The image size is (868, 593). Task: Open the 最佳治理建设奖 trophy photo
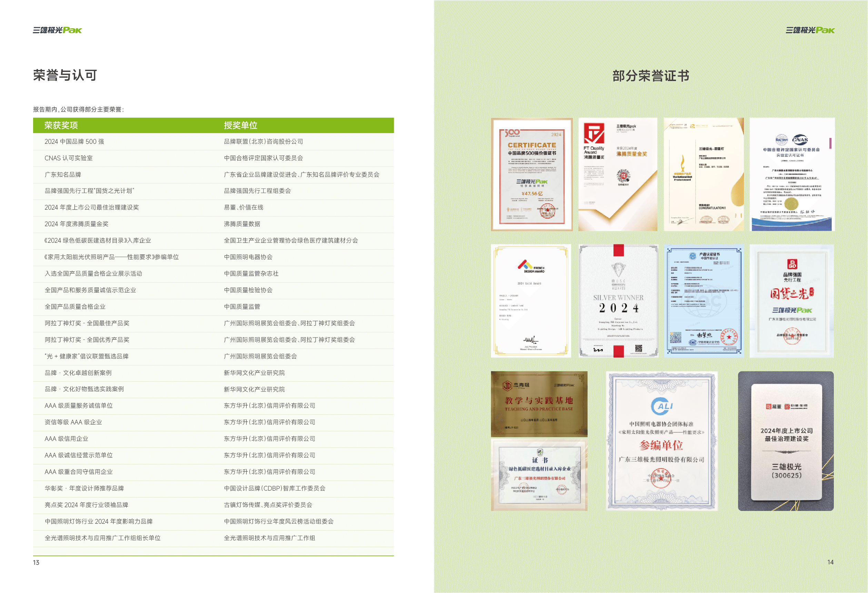tap(786, 441)
